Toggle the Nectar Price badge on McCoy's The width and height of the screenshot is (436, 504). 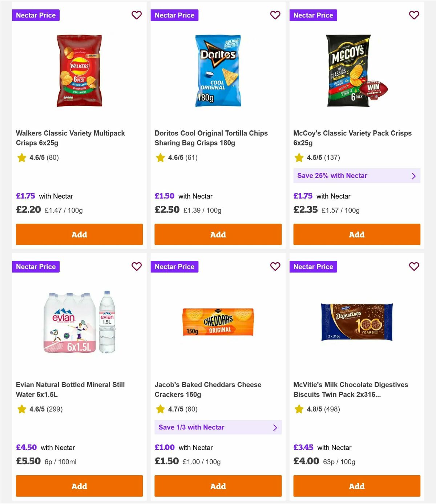(313, 15)
